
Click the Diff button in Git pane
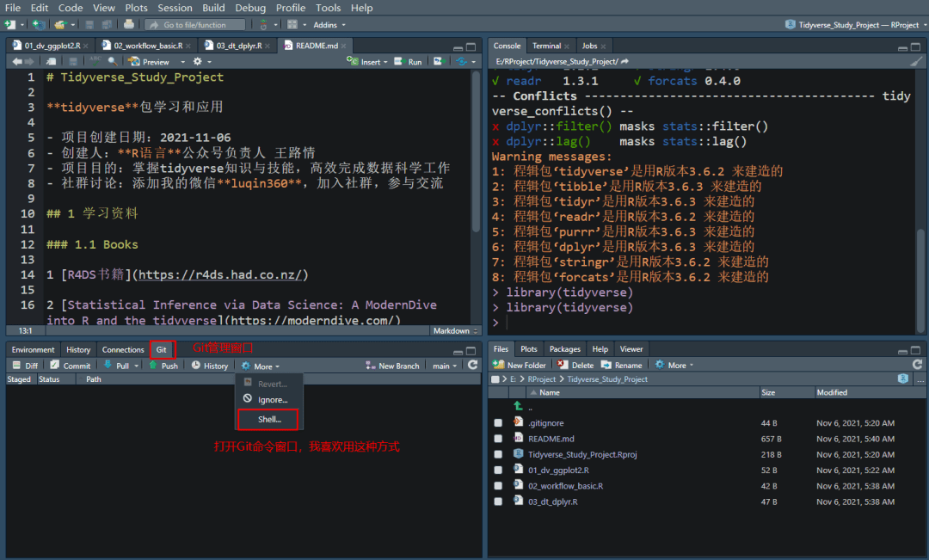26,366
